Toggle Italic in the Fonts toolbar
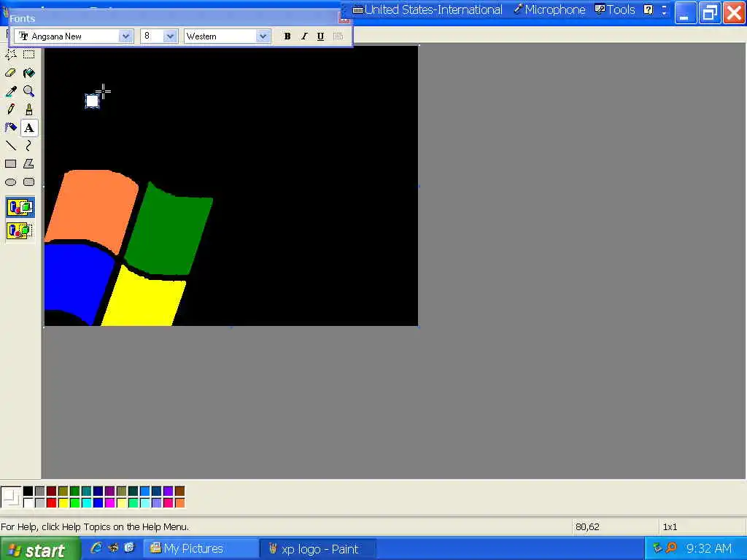 point(304,36)
